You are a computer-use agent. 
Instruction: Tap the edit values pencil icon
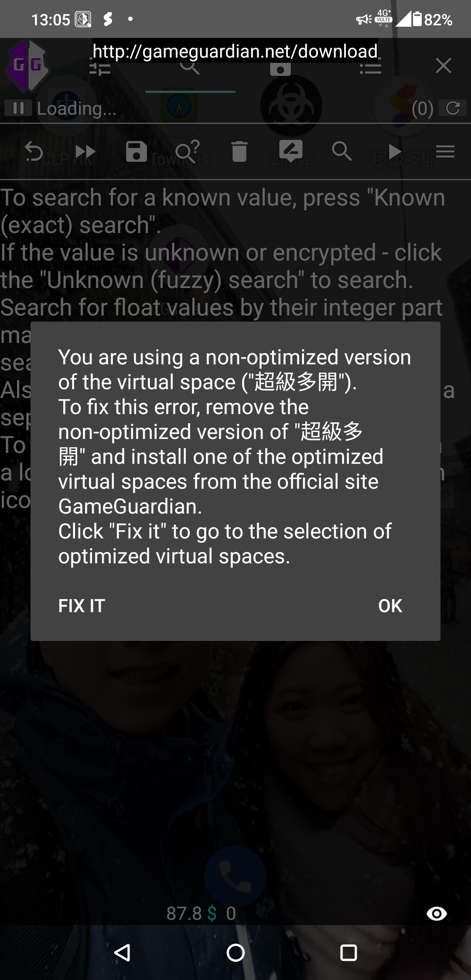pos(291,151)
